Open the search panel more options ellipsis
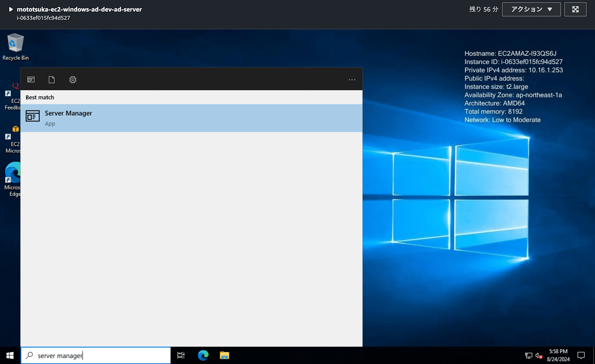The height and width of the screenshot is (364, 595). pyautogui.click(x=352, y=80)
